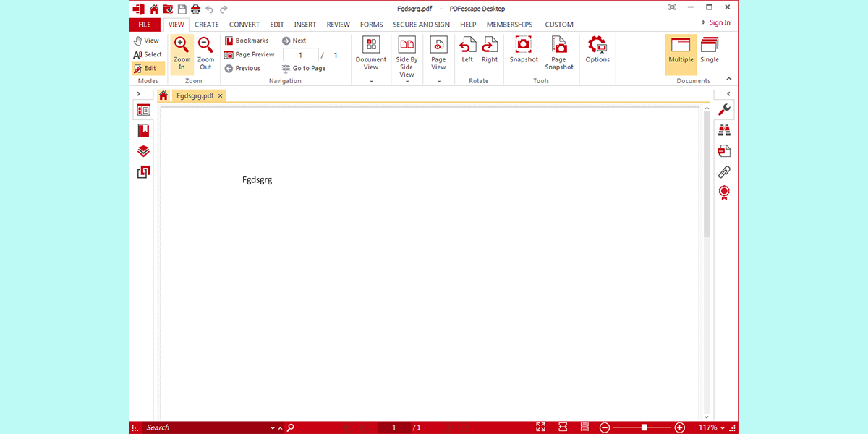Enable Select mode
This screenshot has height=434, width=868.
coord(148,54)
